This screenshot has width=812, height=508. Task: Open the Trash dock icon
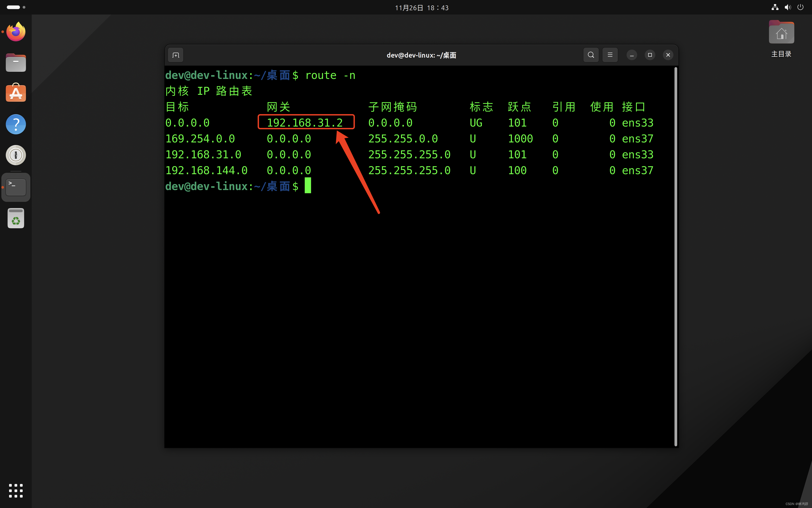point(16,218)
